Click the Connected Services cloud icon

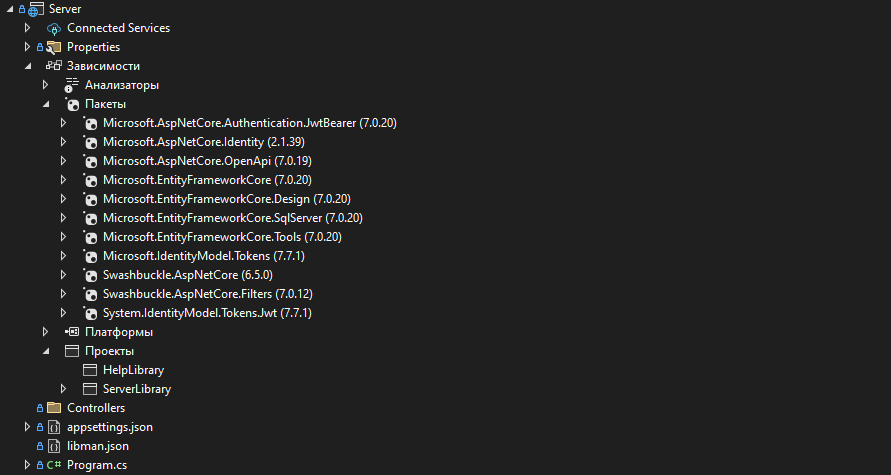(54, 28)
